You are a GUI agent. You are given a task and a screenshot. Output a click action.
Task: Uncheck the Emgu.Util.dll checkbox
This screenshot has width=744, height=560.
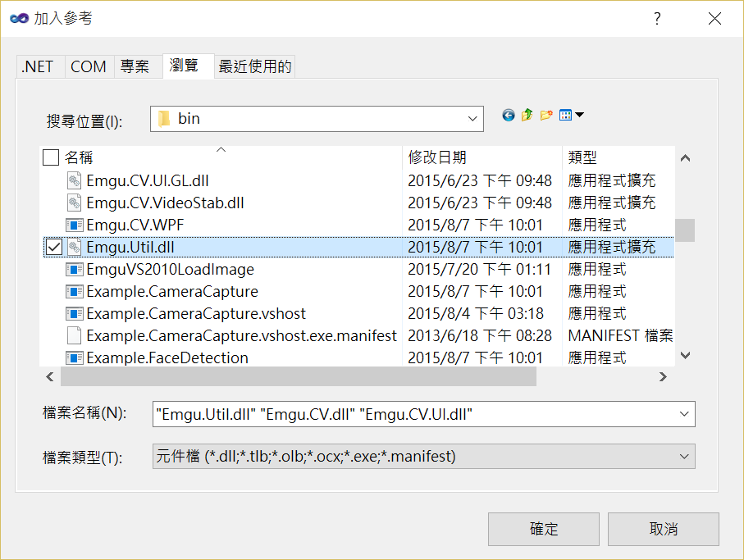click(x=54, y=247)
